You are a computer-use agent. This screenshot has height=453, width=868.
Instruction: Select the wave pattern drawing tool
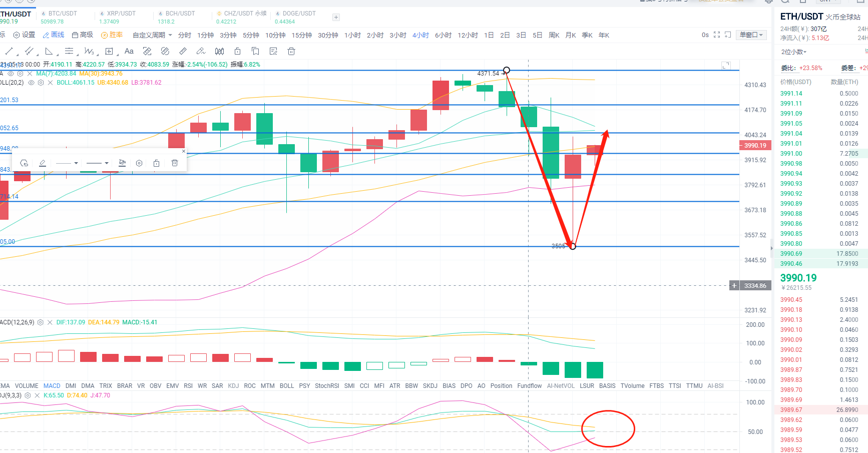pos(89,51)
